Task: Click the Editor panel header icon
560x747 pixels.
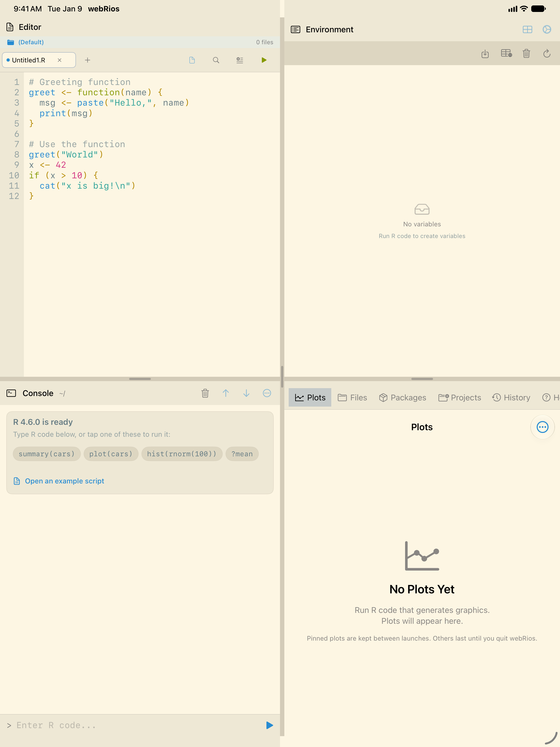Action: pos(10,27)
